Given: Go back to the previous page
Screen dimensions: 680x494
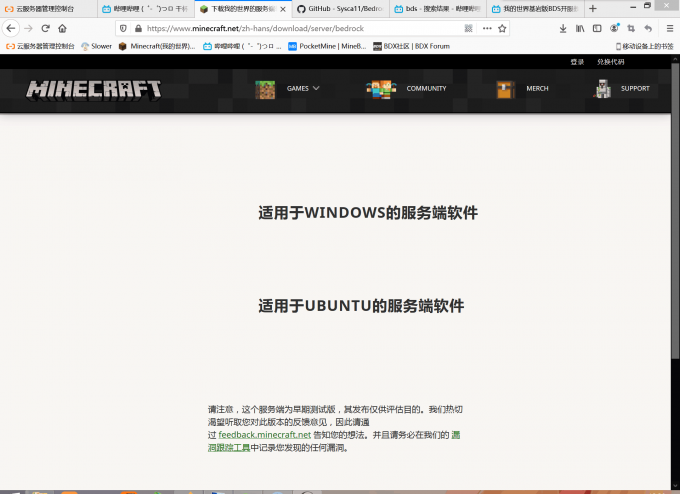Looking at the screenshot, I should coord(11,29).
